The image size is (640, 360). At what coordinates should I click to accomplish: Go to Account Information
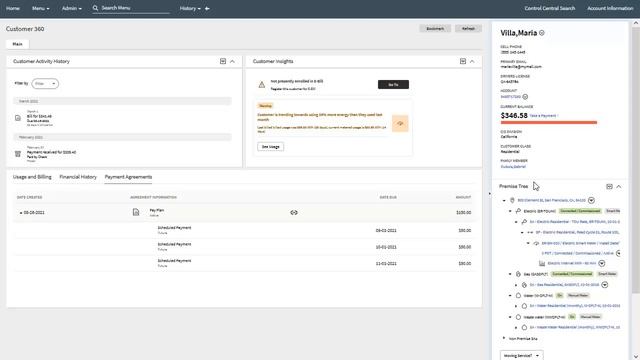pos(610,8)
